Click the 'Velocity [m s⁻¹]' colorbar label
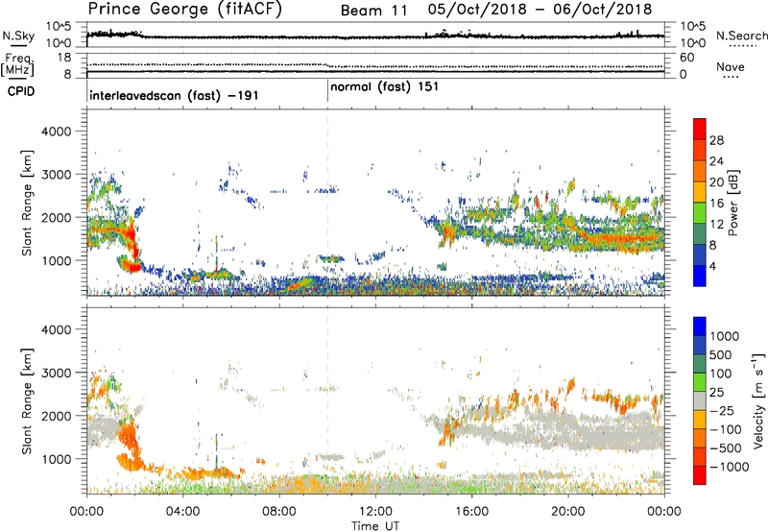Viewport: 768px width, 532px height. click(x=758, y=399)
